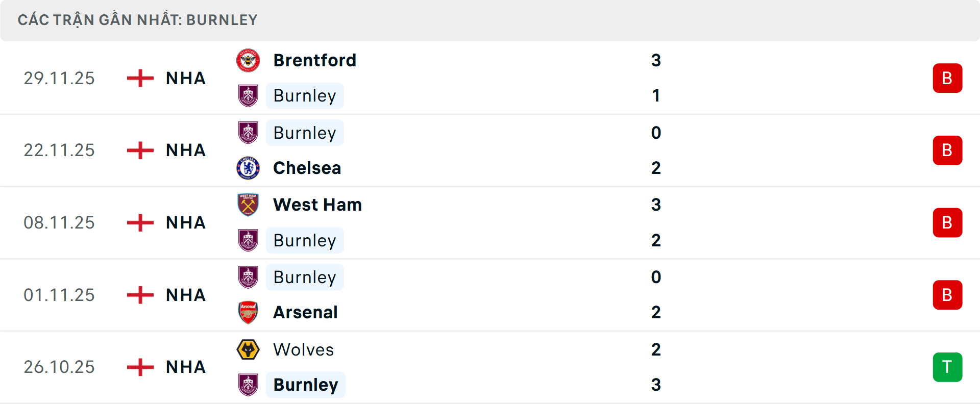Click the West Ham crest icon
This screenshot has height=404, width=980.
coord(249,205)
